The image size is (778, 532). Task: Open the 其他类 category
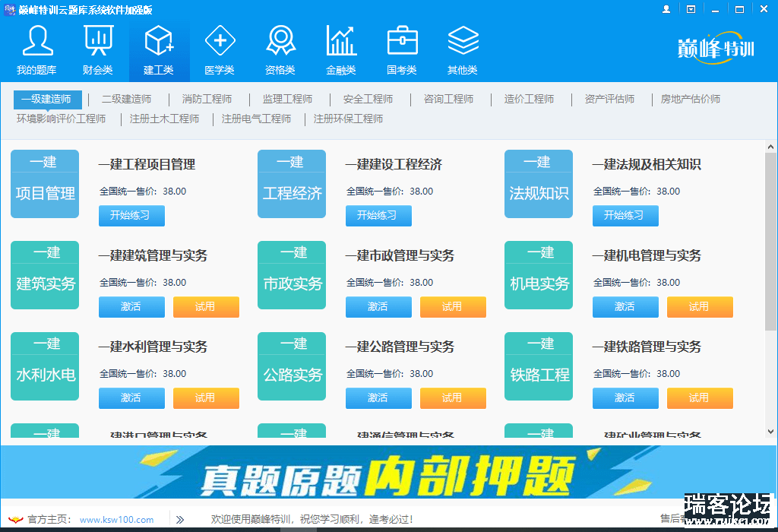tap(463, 50)
